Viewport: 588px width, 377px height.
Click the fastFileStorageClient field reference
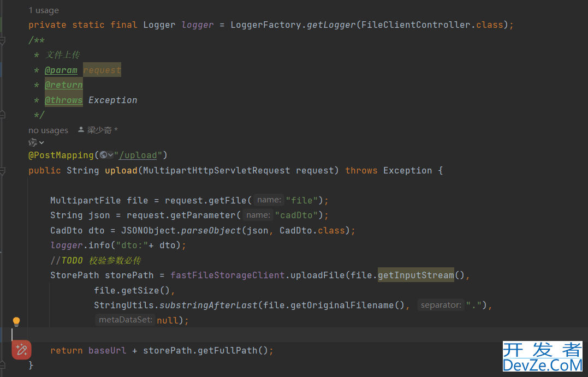coord(228,275)
